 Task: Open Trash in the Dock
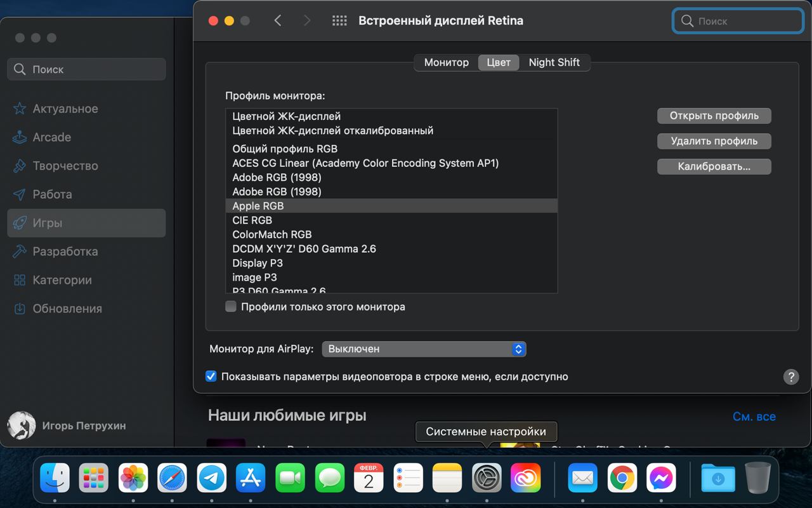pos(757,478)
